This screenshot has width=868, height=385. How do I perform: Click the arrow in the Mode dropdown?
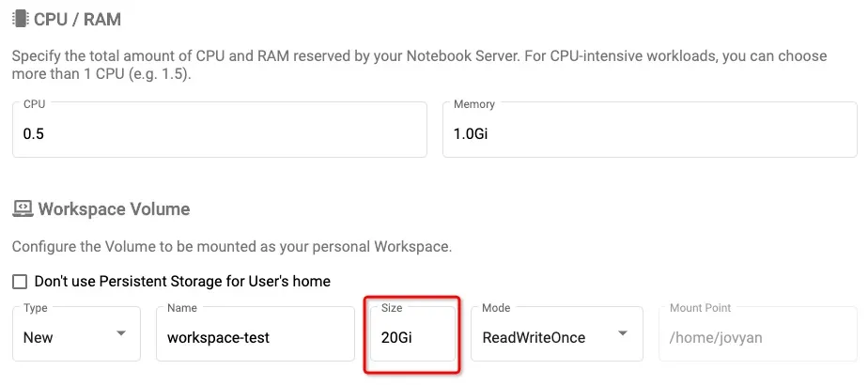coord(623,333)
